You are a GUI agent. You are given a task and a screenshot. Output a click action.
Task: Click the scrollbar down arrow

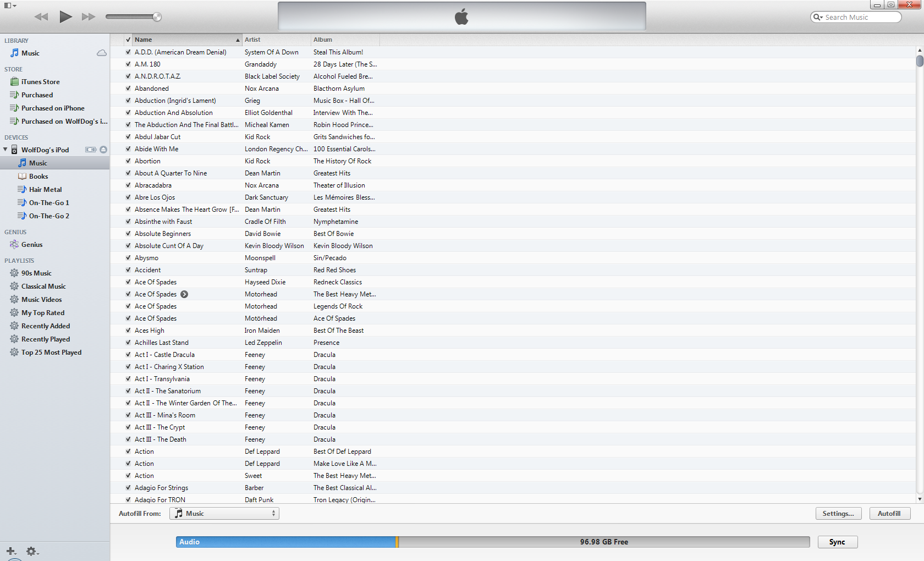(920, 499)
